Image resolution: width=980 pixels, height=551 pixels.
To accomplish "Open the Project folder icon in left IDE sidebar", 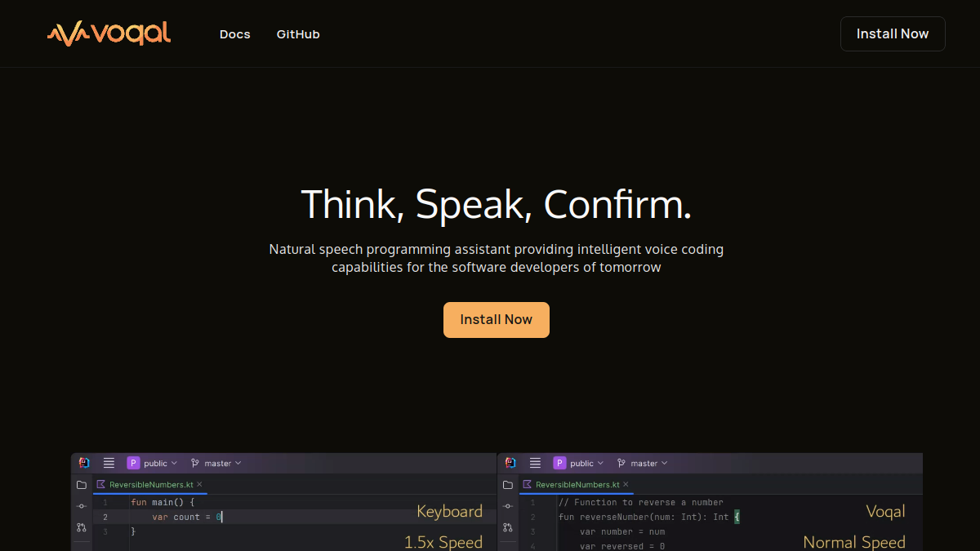I will click(x=82, y=485).
